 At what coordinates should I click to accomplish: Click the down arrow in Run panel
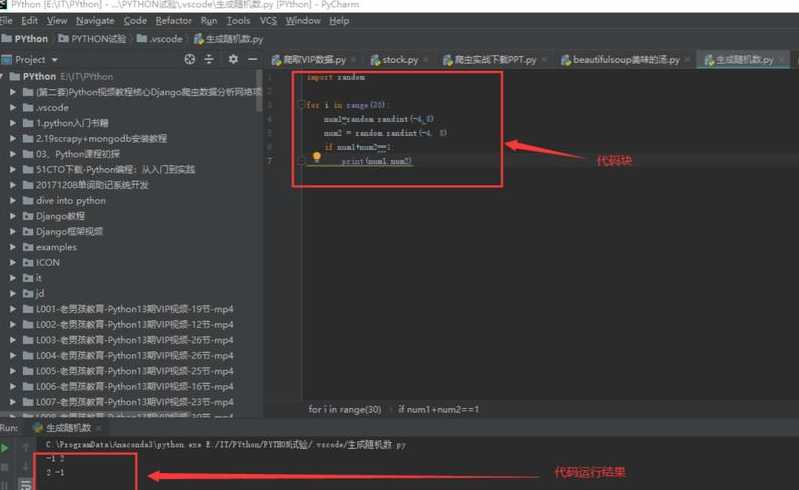coord(25,466)
